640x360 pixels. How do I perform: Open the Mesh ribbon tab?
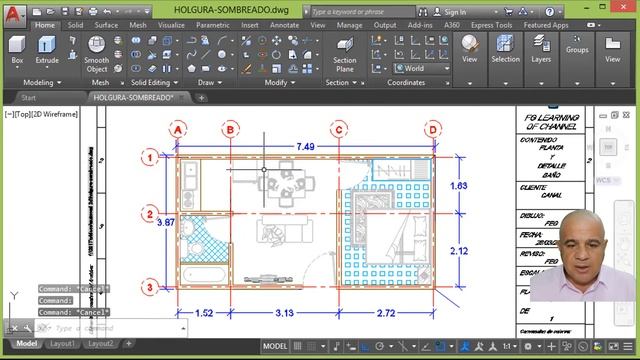138,25
